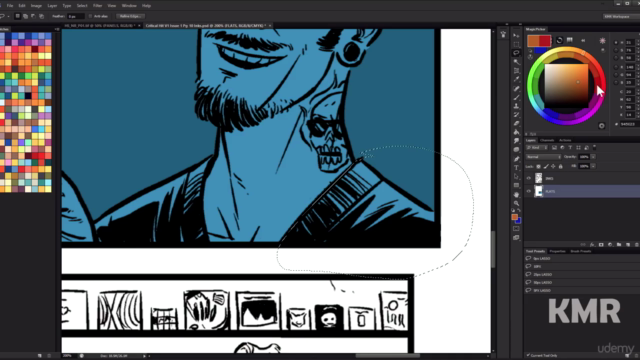Image resolution: width=640 pixels, height=360 pixels.
Task: Click the Add to selection icon
Action: pos(25,16)
